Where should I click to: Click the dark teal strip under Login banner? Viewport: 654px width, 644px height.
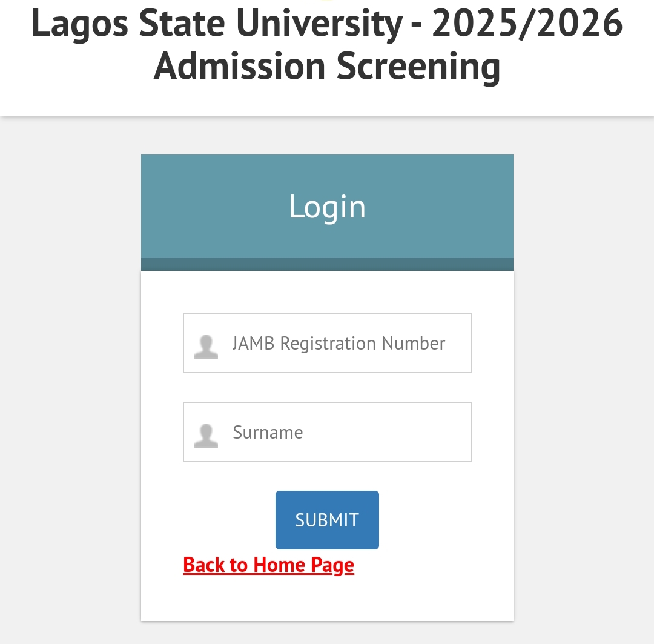pyautogui.click(x=327, y=264)
